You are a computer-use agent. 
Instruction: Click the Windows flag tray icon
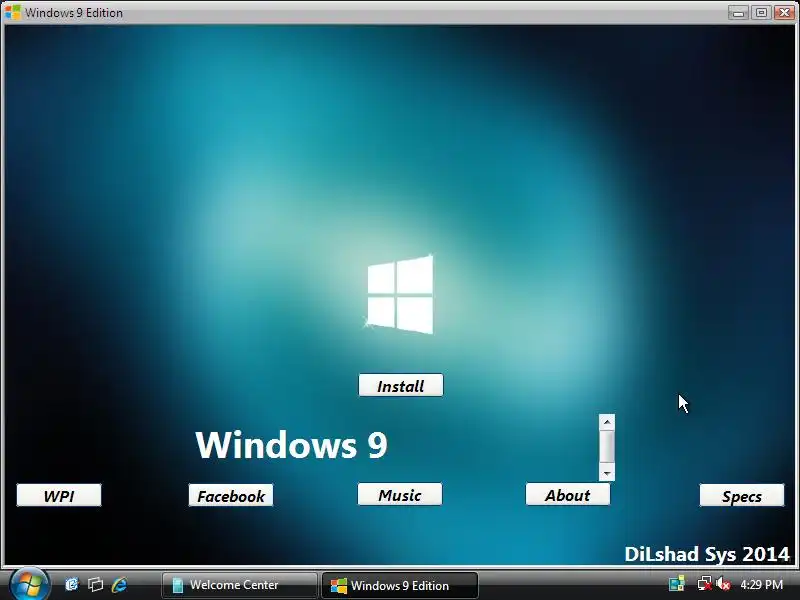pyautogui.click(x=677, y=584)
